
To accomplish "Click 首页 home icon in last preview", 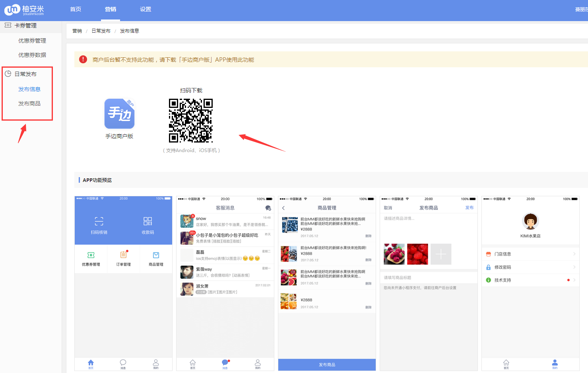I will click(x=506, y=363).
